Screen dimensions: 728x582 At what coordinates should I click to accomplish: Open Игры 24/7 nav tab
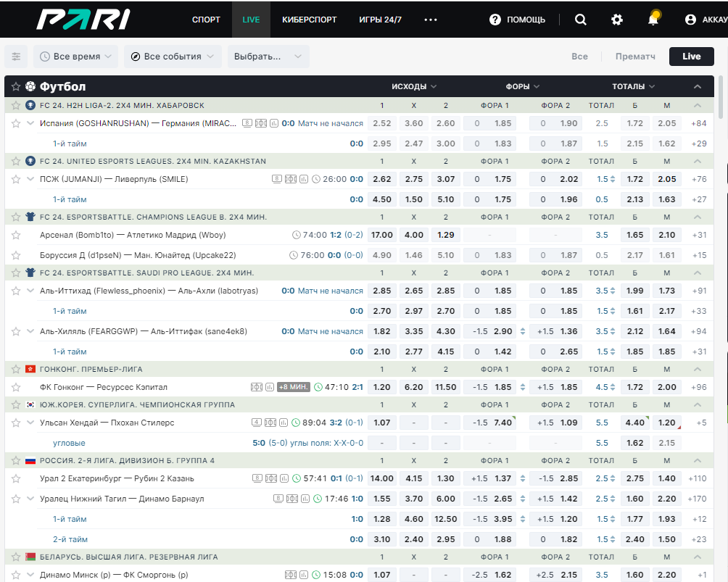(x=380, y=20)
